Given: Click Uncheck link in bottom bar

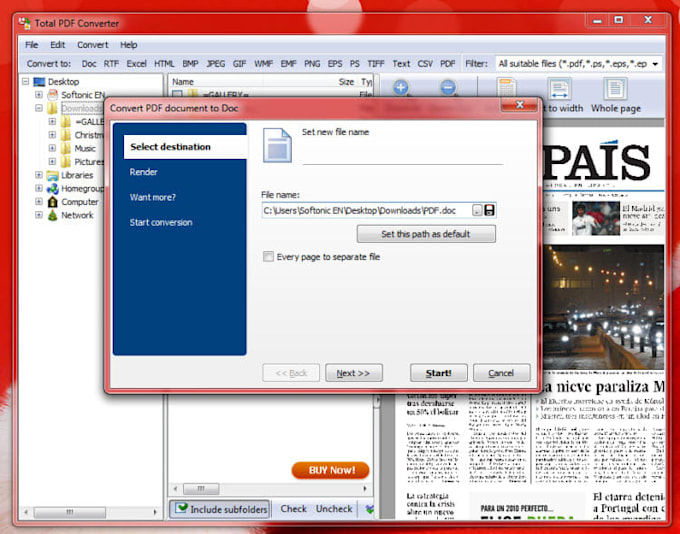Looking at the screenshot, I should (x=334, y=509).
